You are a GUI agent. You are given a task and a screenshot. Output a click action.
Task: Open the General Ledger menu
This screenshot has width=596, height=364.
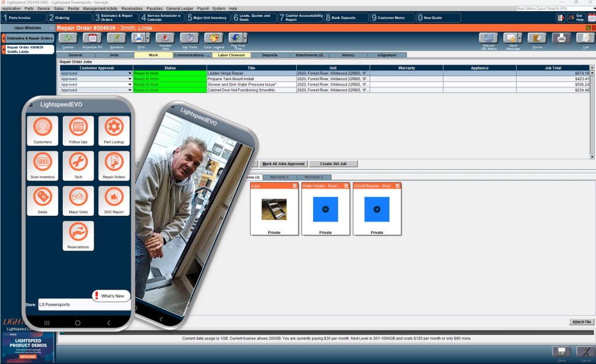(179, 8)
